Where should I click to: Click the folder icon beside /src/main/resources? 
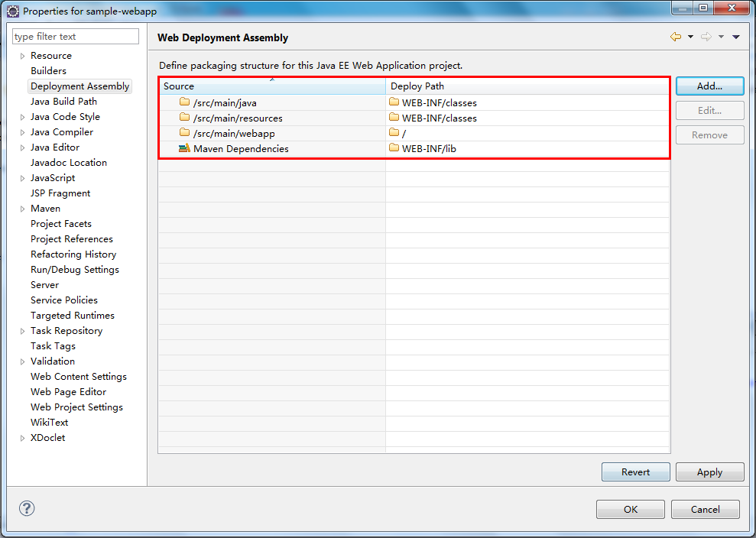click(184, 117)
